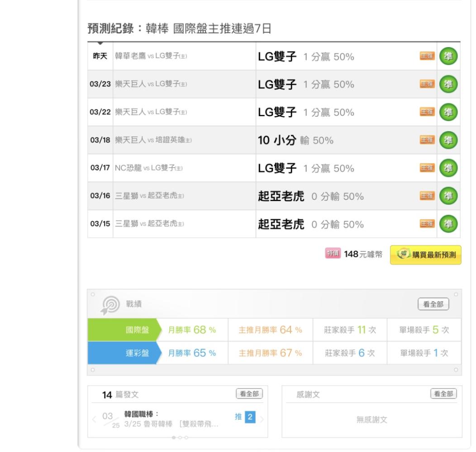Click the 運彩盤 主推月勝率 67% value
Viewport: 476px width, 452px height.
[x=270, y=353]
